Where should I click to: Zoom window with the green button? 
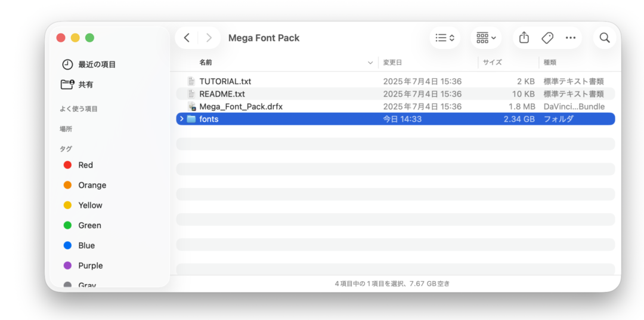(x=89, y=38)
